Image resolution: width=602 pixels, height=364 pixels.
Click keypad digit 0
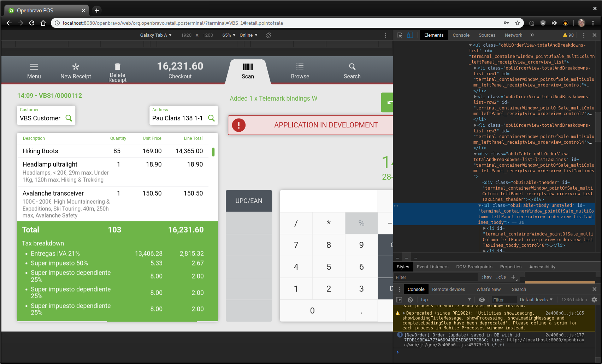pyautogui.click(x=312, y=311)
